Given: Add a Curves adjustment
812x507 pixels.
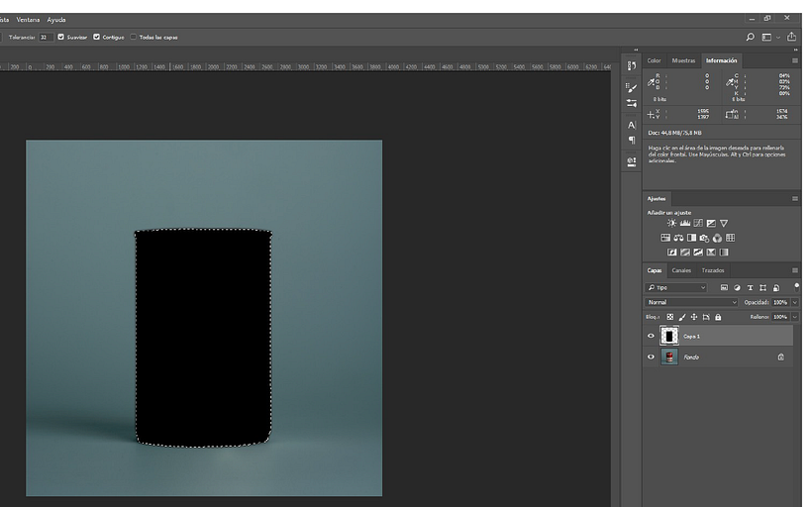Looking at the screenshot, I should (x=698, y=223).
